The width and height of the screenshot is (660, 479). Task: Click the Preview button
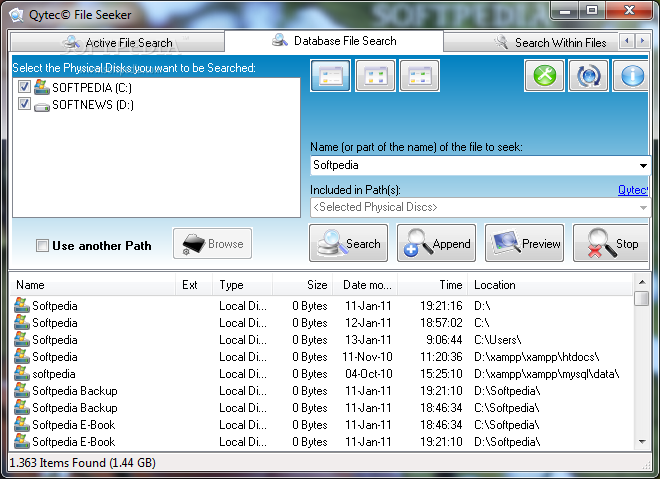tap(524, 243)
